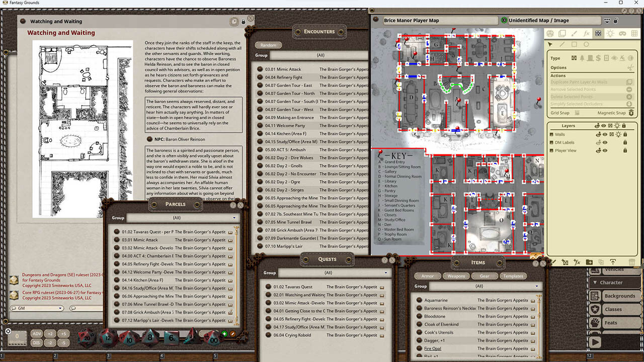Click the Mask (sunglasses) icon on the map toolbar
This screenshot has width=644, height=362.
pos(622,34)
